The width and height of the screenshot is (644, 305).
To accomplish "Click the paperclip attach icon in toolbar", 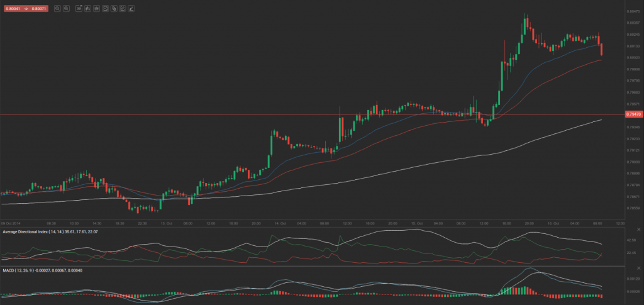I will tap(114, 9).
